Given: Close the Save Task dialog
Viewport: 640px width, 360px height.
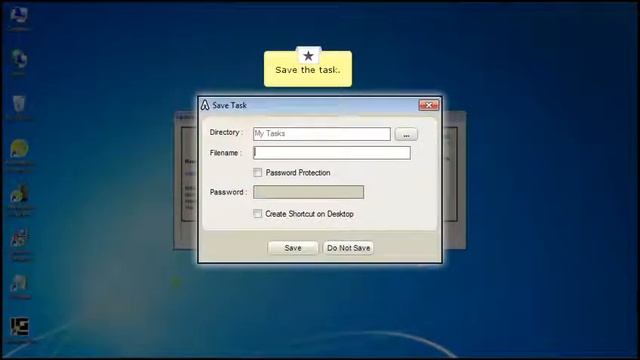Looking at the screenshot, I should 429,105.
